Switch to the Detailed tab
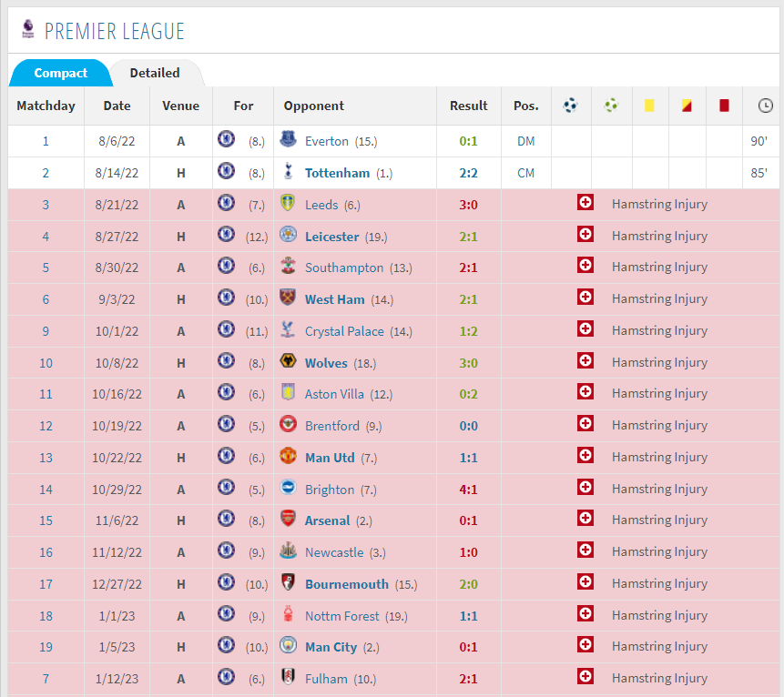Screen dimensions: 784x697 (x=155, y=73)
